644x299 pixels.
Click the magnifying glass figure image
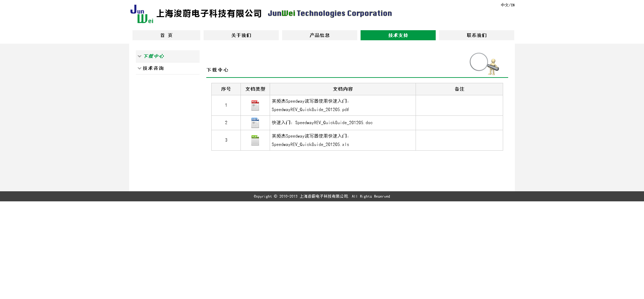(x=484, y=64)
